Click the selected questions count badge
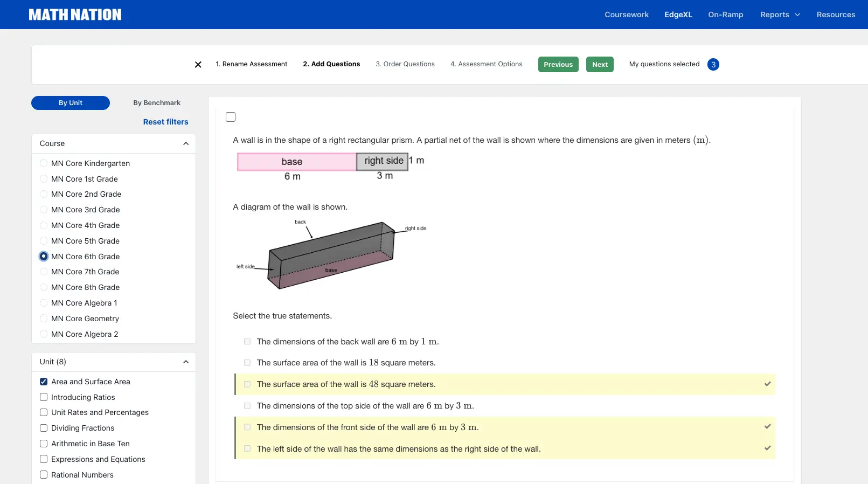 (x=713, y=65)
